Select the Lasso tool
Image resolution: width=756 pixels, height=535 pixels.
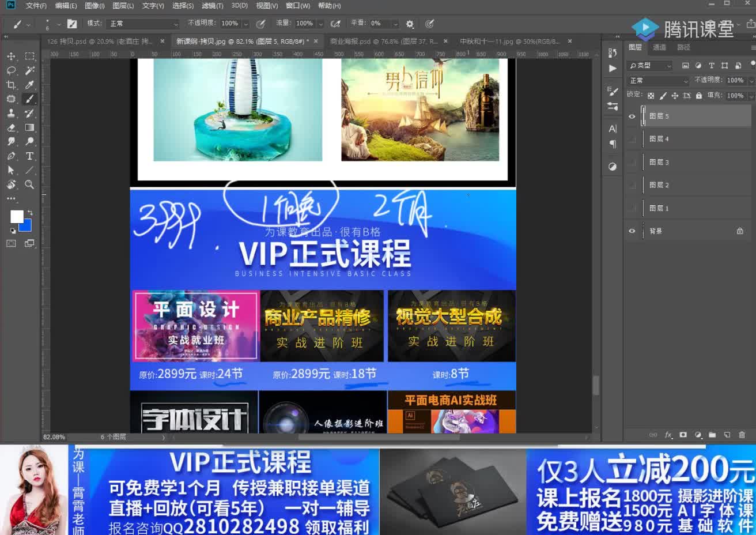click(12, 70)
